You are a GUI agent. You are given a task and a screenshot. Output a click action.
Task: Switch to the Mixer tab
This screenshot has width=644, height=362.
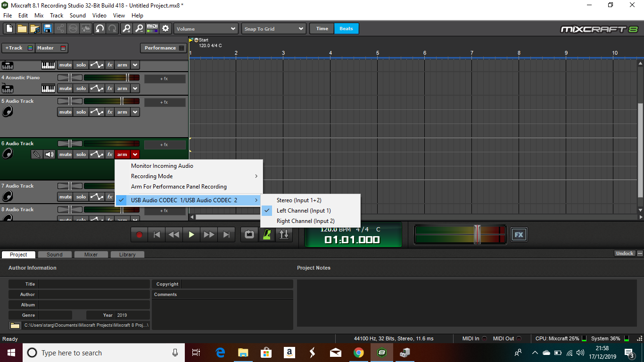pyautogui.click(x=91, y=255)
